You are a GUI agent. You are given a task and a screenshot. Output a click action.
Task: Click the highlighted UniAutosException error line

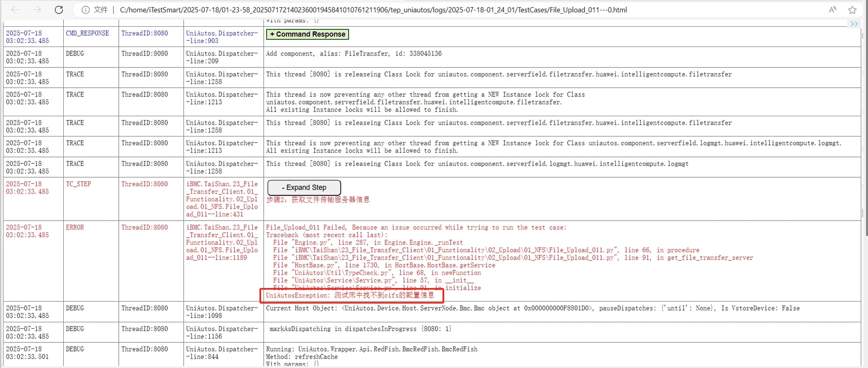(350, 295)
